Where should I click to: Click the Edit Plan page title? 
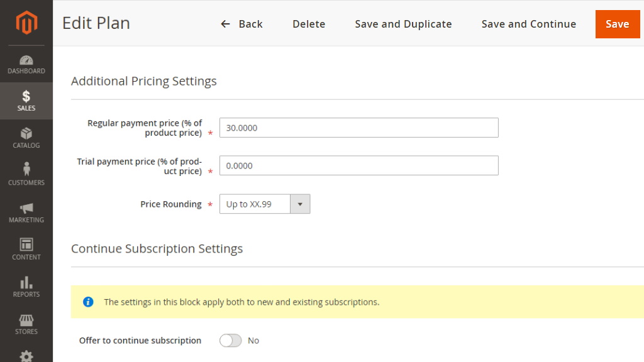tap(96, 23)
